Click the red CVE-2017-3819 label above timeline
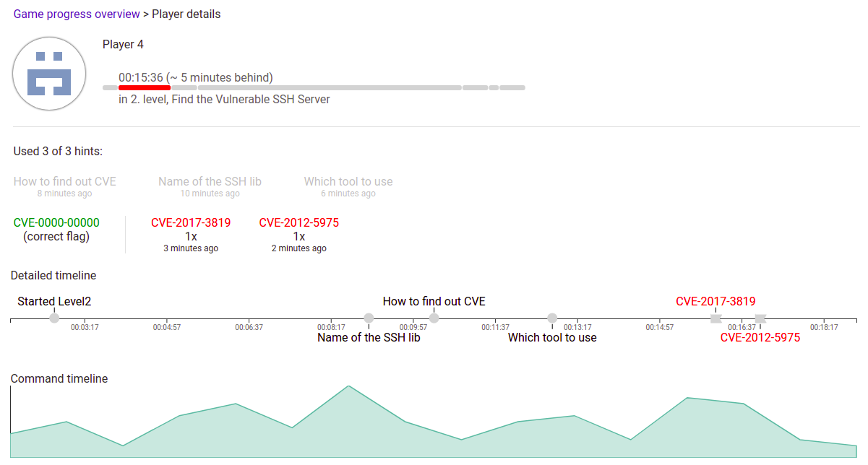Viewport: 868px width, 465px height. [x=716, y=301]
